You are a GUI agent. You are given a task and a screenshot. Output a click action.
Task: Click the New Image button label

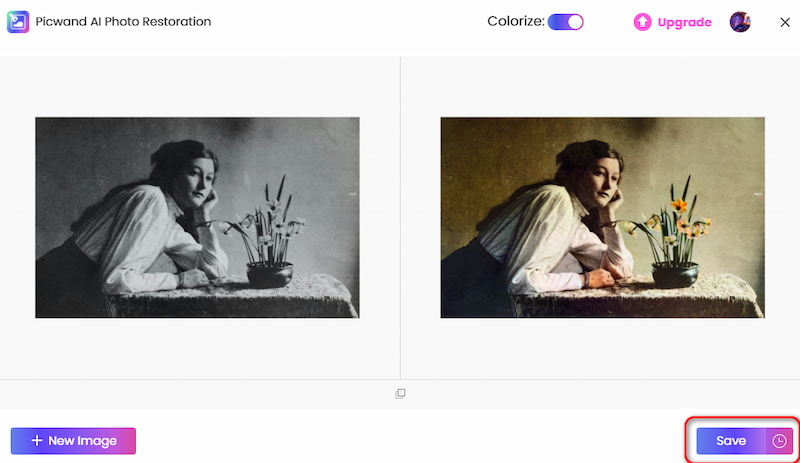point(82,441)
